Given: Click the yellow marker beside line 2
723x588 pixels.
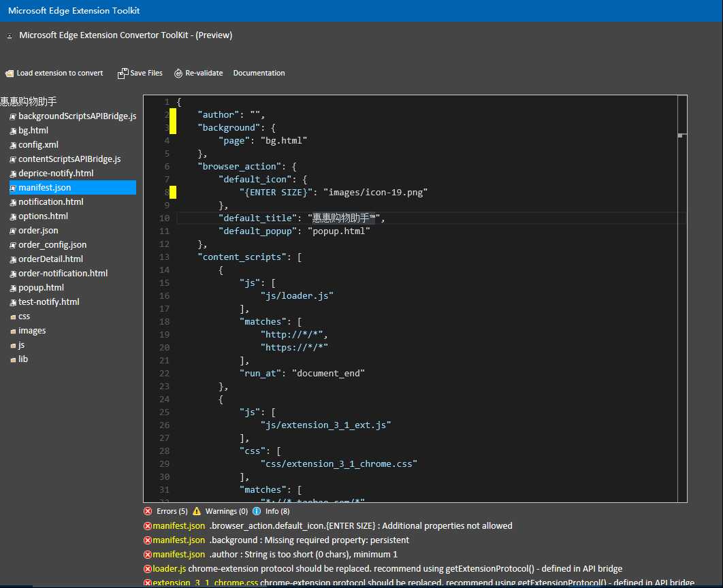Looking at the screenshot, I should (x=173, y=115).
